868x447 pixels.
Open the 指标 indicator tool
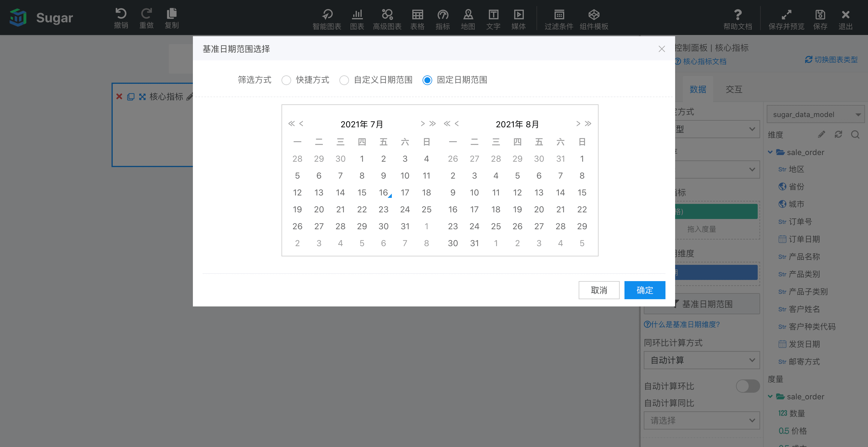(442, 19)
